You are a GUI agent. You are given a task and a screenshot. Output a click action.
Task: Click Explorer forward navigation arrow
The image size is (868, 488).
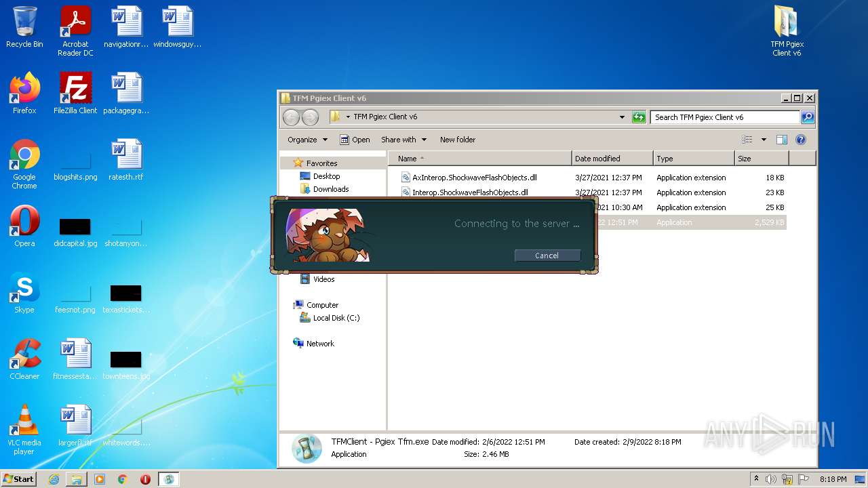pyautogui.click(x=310, y=117)
